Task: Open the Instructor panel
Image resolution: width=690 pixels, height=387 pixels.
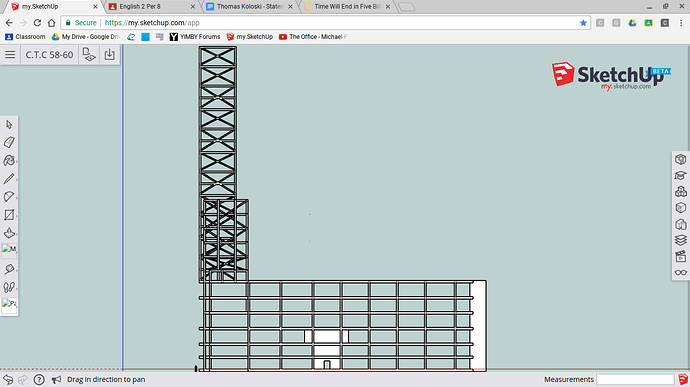Action: [680, 175]
